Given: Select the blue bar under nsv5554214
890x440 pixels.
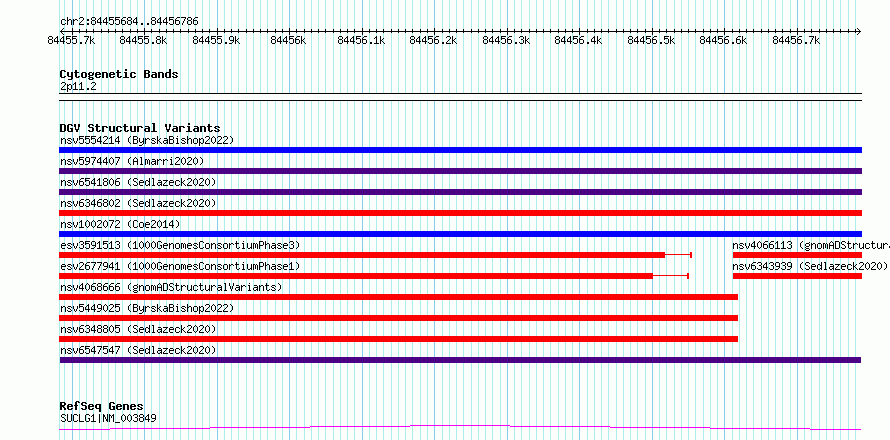Looking at the screenshot, I should (460, 150).
